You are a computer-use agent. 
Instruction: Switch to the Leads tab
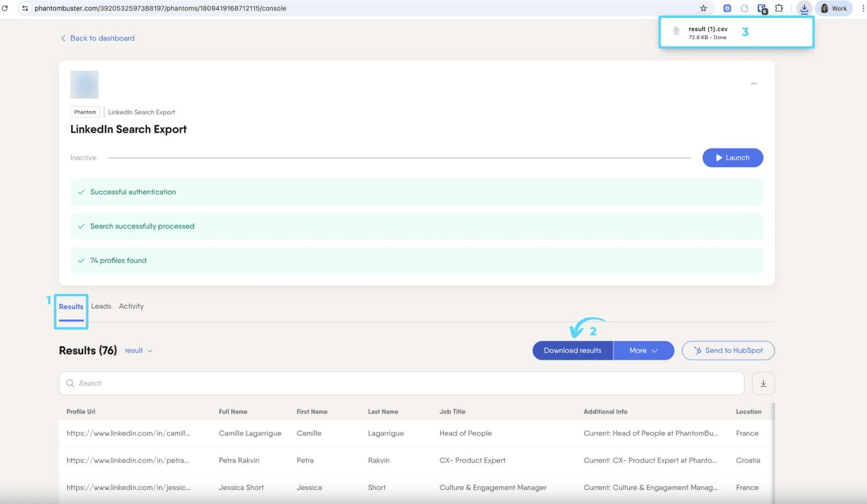click(x=101, y=306)
